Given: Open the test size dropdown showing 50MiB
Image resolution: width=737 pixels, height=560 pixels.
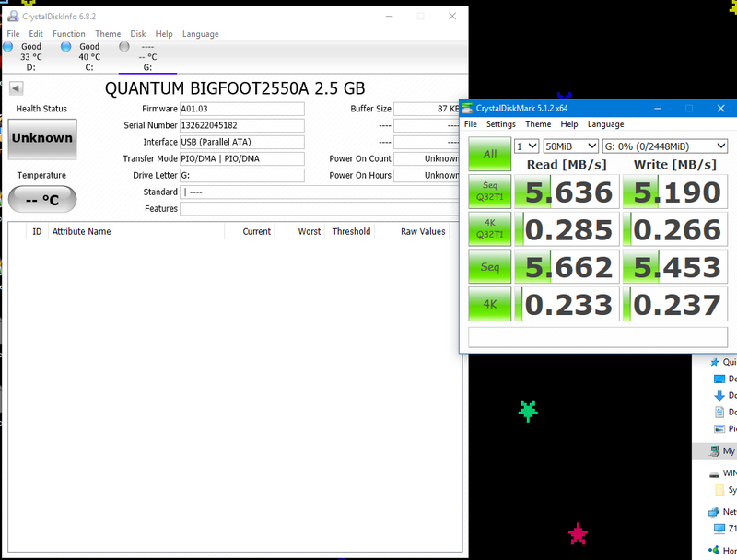Looking at the screenshot, I should click(570, 146).
